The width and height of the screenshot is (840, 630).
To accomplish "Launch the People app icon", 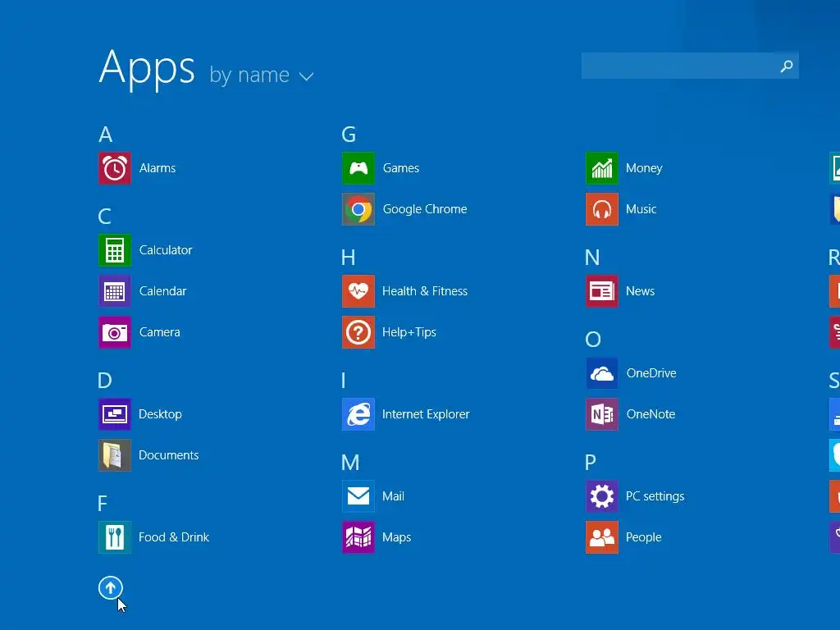I will tap(602, 537).
